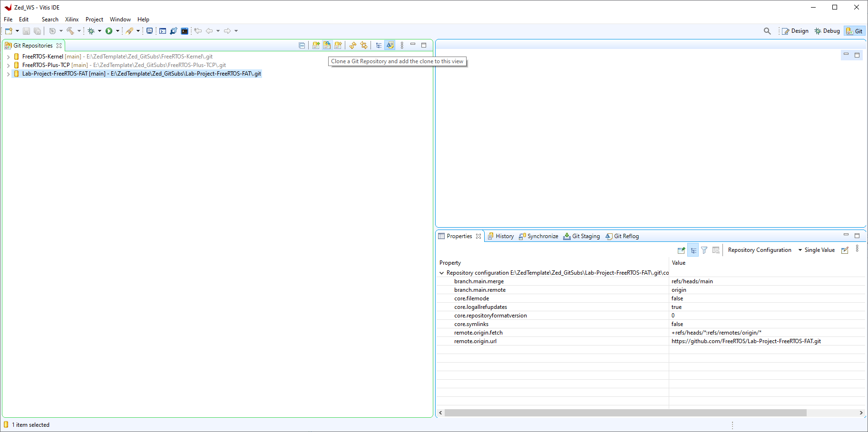
Task: Open the File menu
Action: pyautogui.click(x=8, y=19)
